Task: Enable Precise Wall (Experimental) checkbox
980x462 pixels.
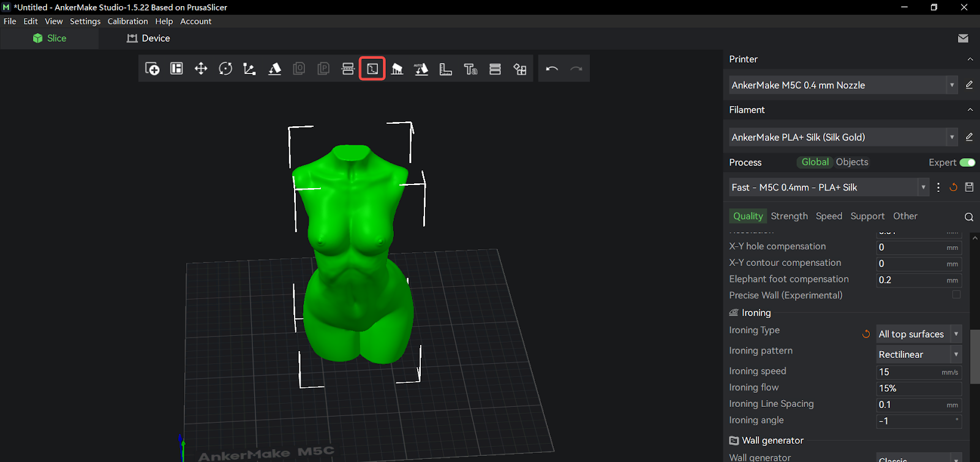Action: (x=956, y=295)
